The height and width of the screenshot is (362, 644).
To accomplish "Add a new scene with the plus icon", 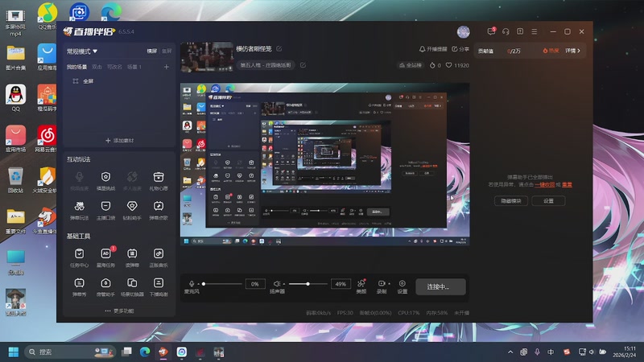I will tap(167, 67).
